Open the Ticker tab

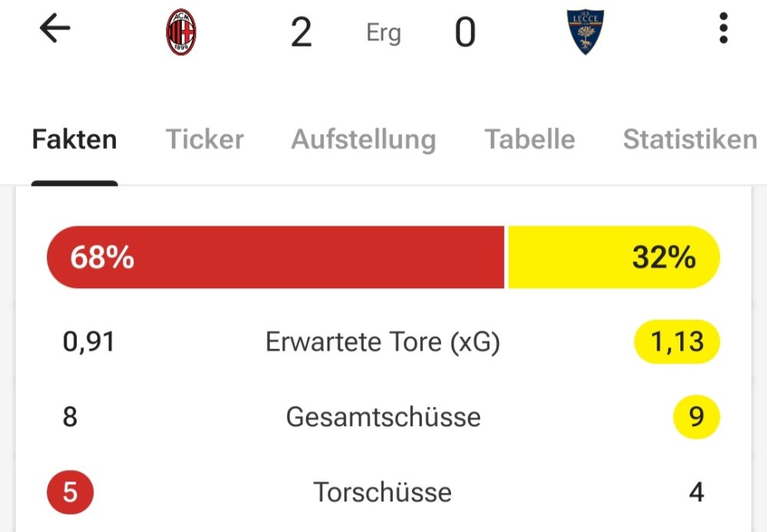[205, 140]
